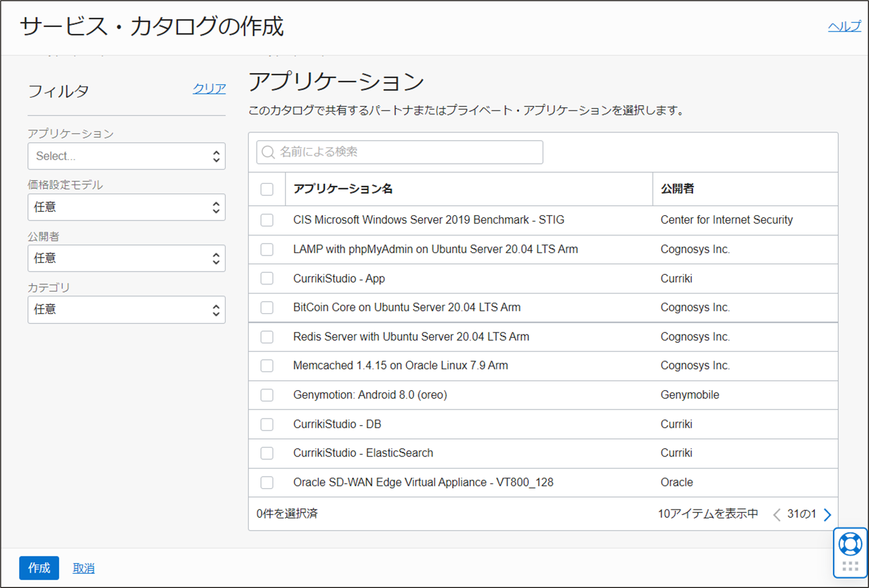Click the grid dots below the support icon
The width and height of the screenshot is (869, 588).
click(850, 566)
